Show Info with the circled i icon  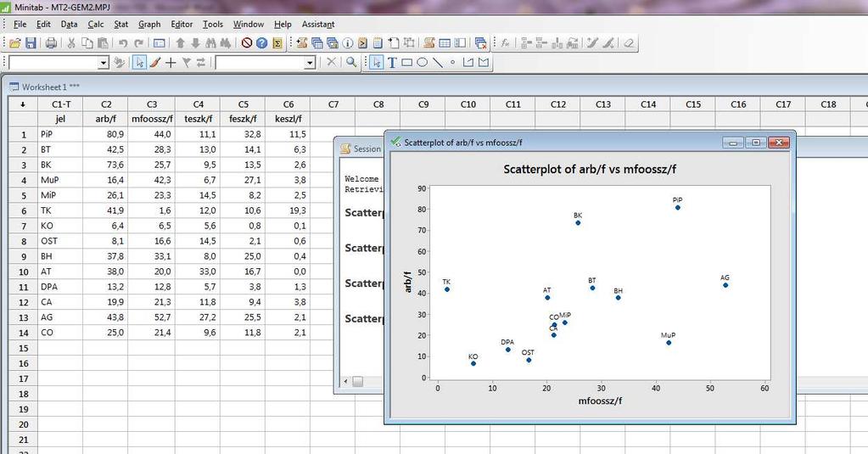tap(348, 43)
